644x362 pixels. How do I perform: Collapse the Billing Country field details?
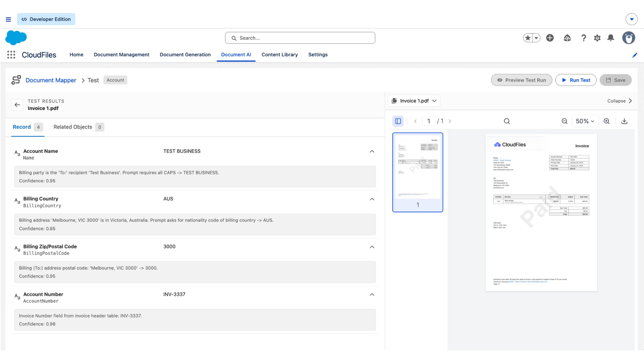[x=372, y=199]
